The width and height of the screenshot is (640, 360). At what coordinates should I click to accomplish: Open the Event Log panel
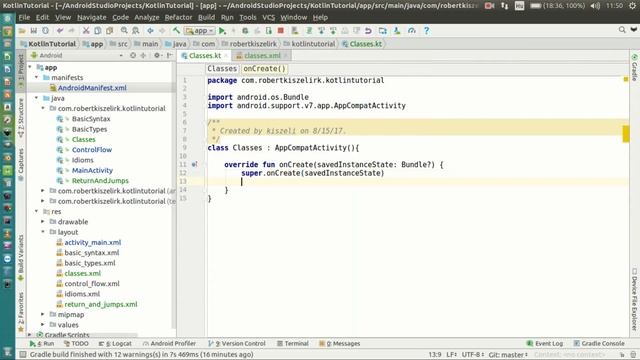tap(544, 344)
